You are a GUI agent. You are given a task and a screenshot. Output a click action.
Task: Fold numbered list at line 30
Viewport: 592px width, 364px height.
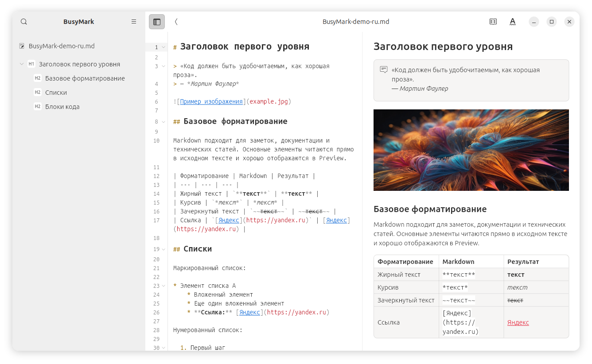[164, 348]
